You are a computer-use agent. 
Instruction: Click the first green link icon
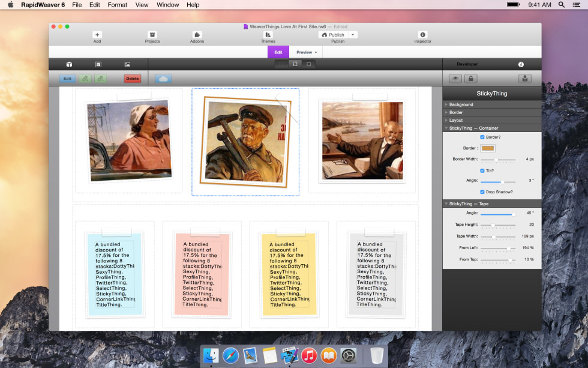pos(85,79)
